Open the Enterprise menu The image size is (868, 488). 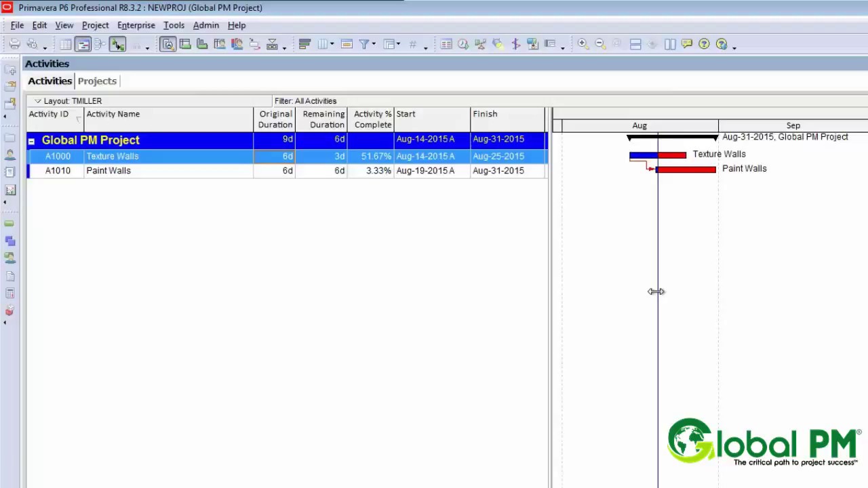[136, 25]
